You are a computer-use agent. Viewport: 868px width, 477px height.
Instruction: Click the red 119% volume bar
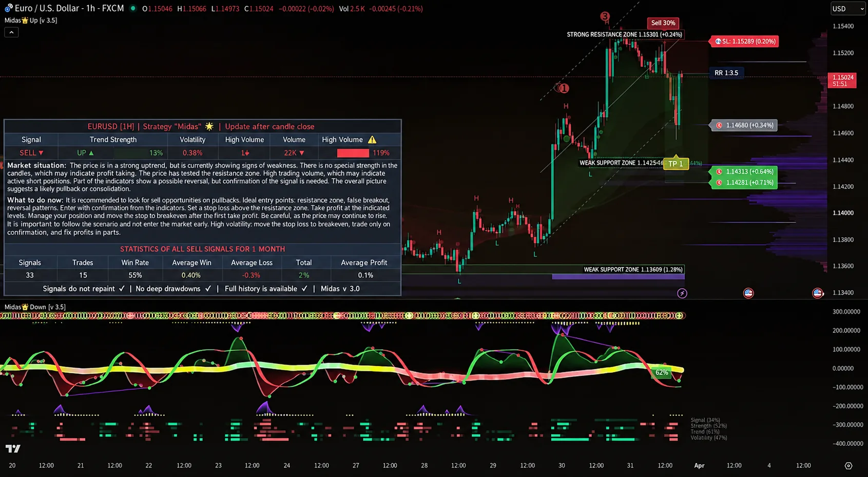(353, 153)
